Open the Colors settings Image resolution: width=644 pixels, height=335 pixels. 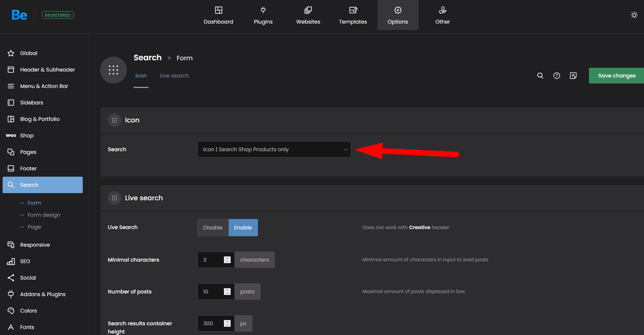(28, 311)
